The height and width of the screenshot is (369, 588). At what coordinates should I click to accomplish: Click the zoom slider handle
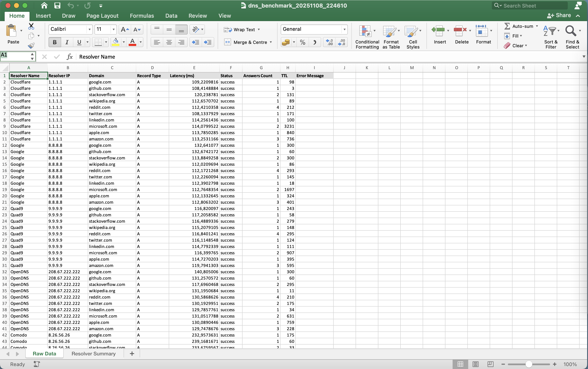pyautogui.click(x=529, y=364)
